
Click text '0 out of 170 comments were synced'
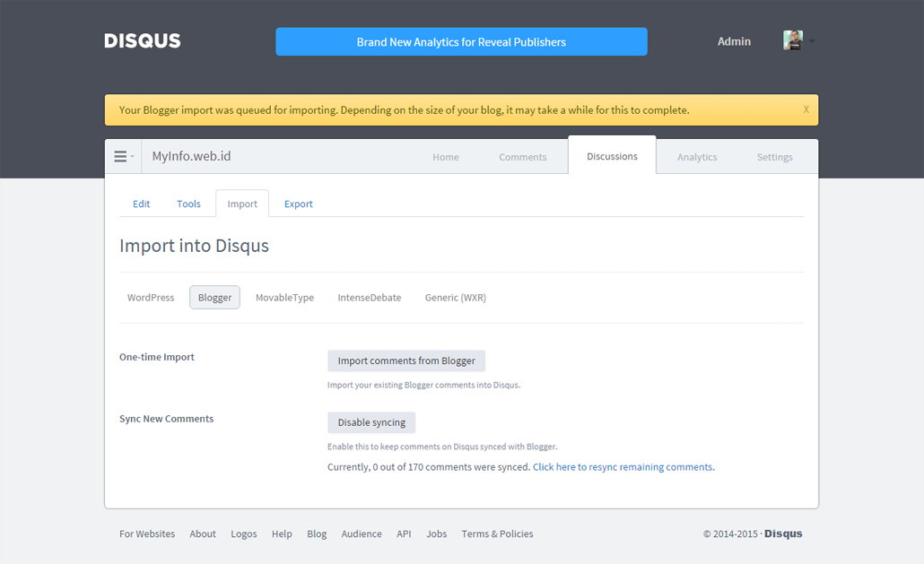click(451, 467)
